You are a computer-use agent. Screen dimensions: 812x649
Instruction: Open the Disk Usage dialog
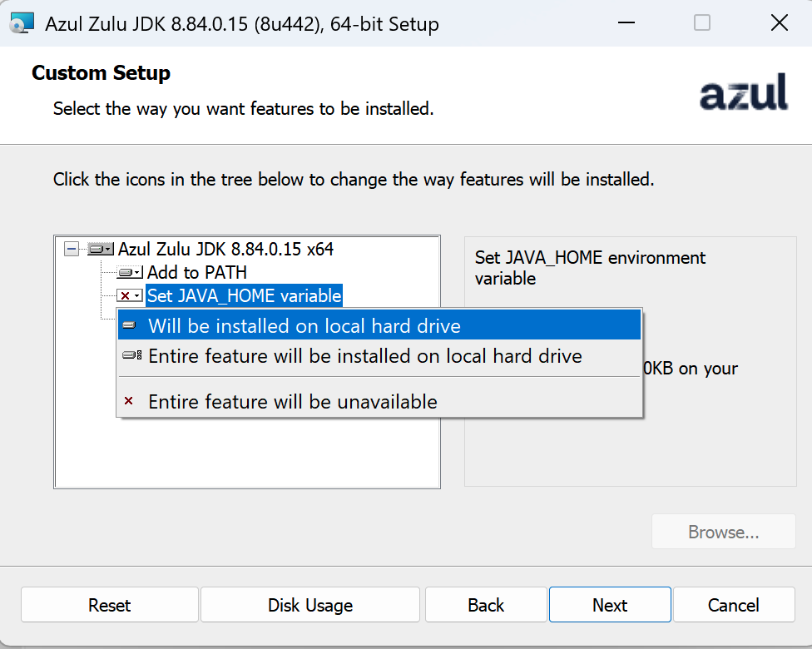[309, 605]
